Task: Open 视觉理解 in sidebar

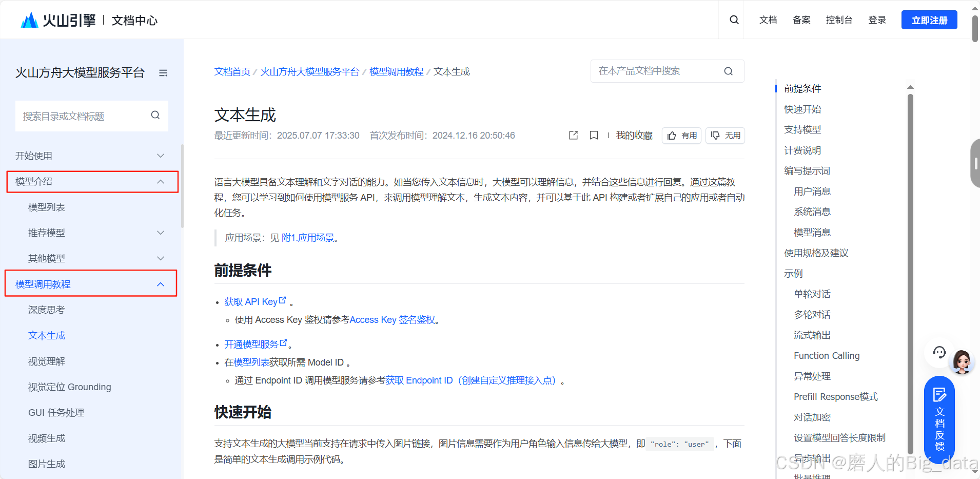Action: point(47,361)
